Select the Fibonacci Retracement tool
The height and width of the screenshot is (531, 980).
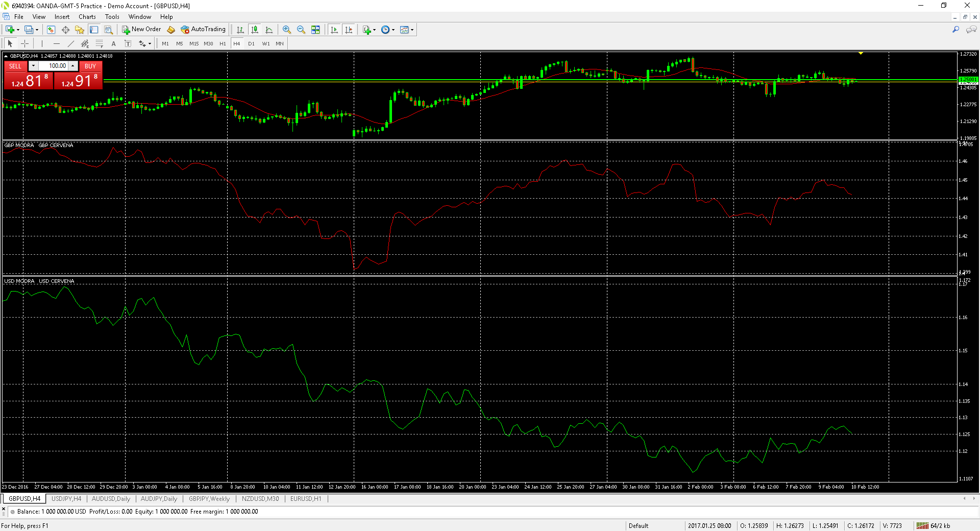click(x=100, y=43)
